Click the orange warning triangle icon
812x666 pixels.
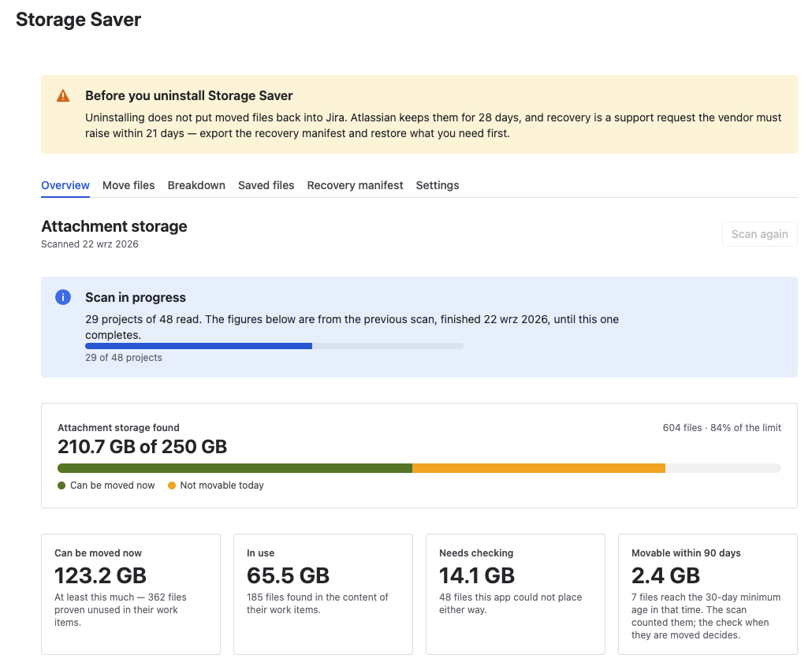[63, 96]
